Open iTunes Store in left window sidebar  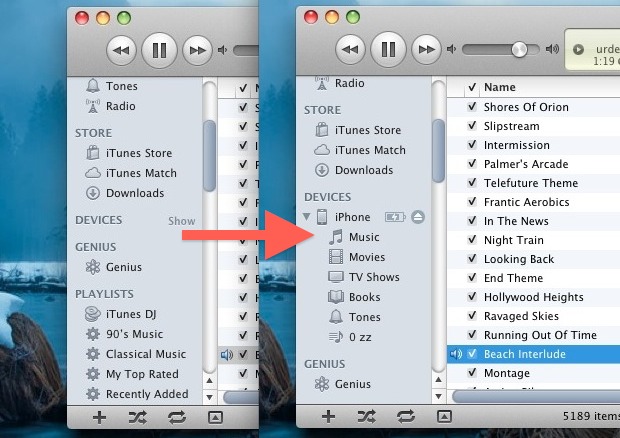point(129,153)
